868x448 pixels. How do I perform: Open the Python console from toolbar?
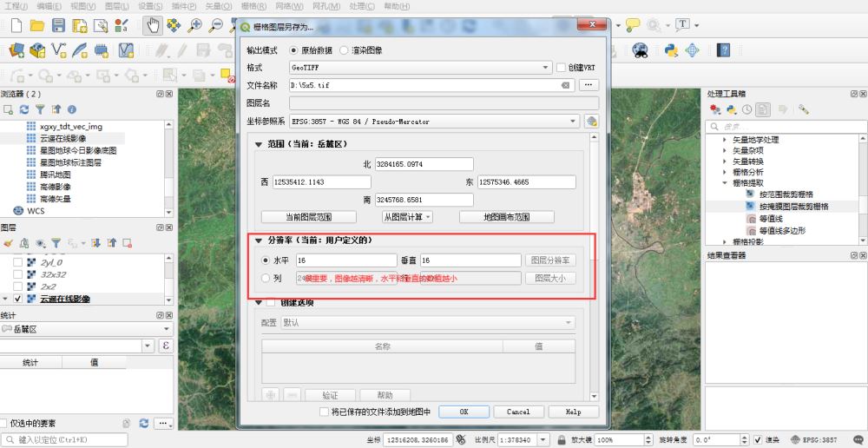(x=671, y=49)
